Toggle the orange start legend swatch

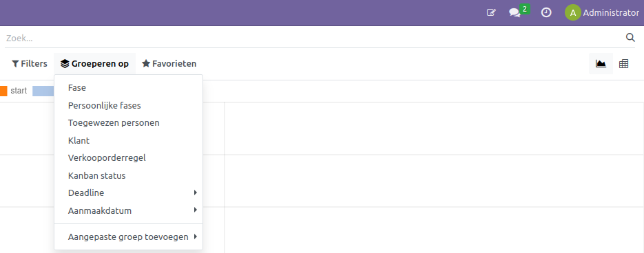(3, 91)
